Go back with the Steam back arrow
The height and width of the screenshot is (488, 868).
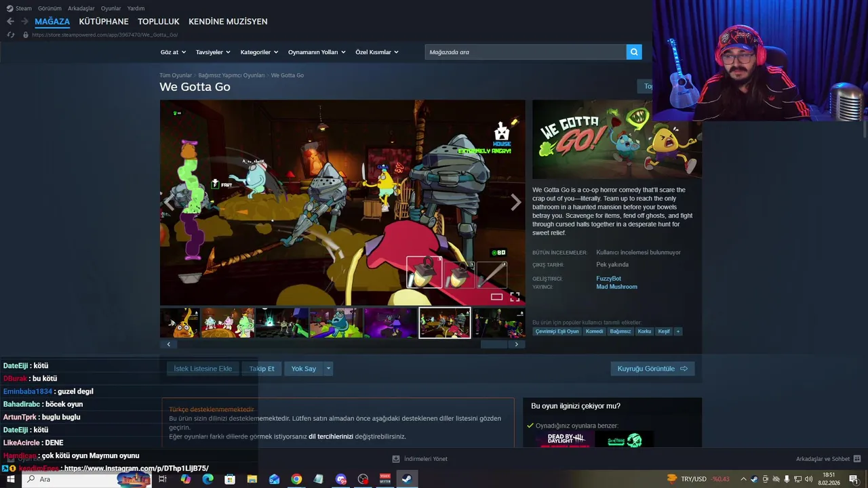10,22
